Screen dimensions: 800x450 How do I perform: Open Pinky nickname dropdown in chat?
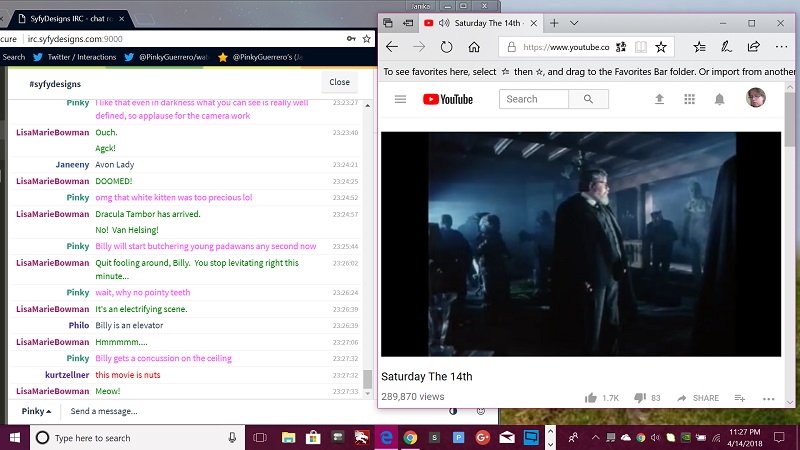coord(36,411)
